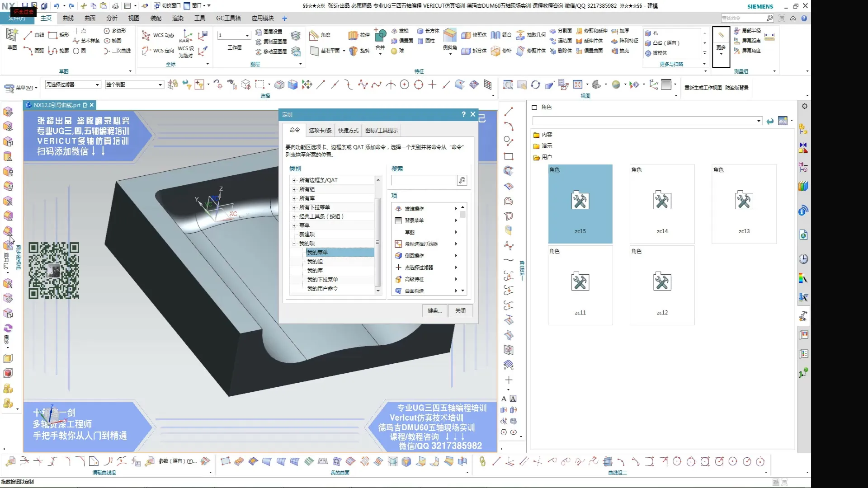This screenshot has width=868, height=488.
Task: Click the 搜索 input field in dialog
Action: (423, 180)
